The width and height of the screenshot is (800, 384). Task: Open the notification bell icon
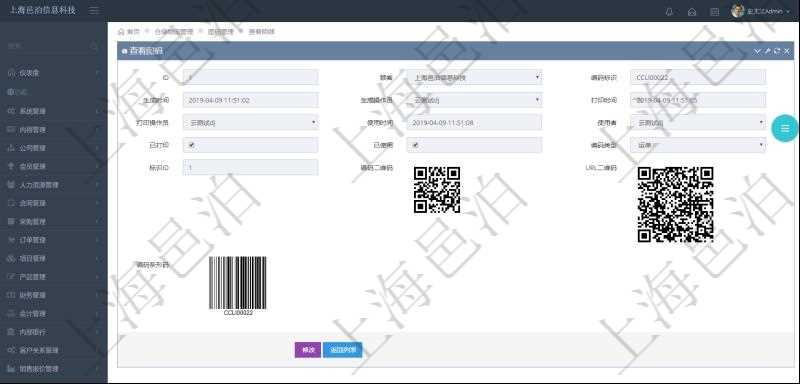[x=669, y=12]
